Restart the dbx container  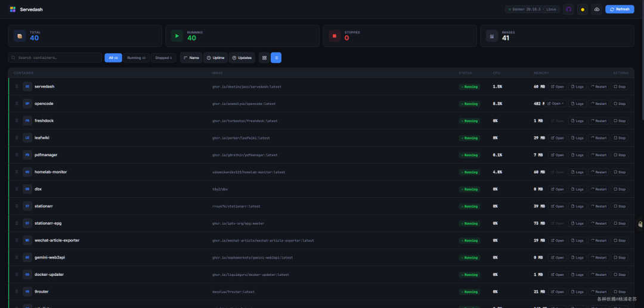599,189
